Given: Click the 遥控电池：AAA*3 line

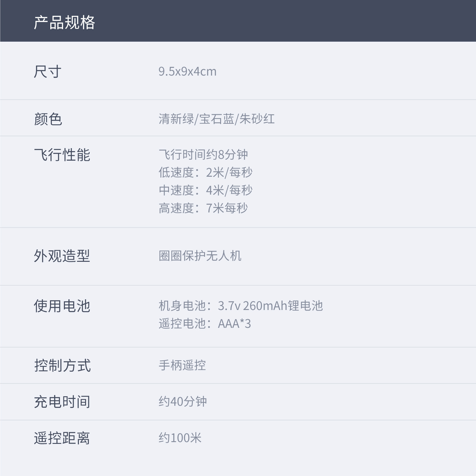Looking at the screenshot, I should click(205, 324).
